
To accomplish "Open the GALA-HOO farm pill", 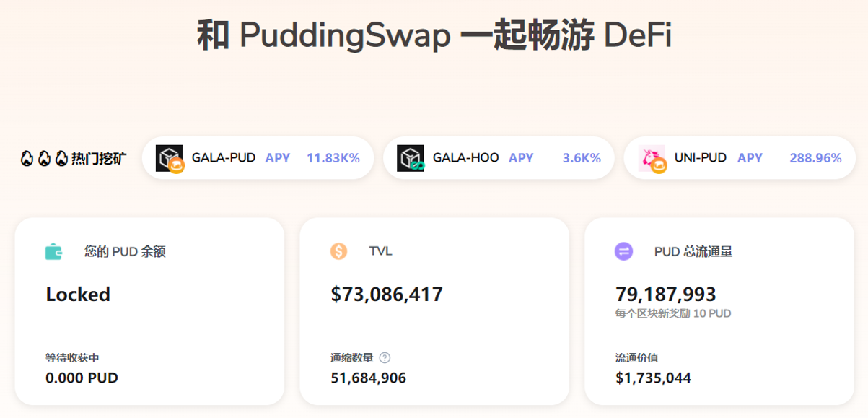I will coord(499,157).
